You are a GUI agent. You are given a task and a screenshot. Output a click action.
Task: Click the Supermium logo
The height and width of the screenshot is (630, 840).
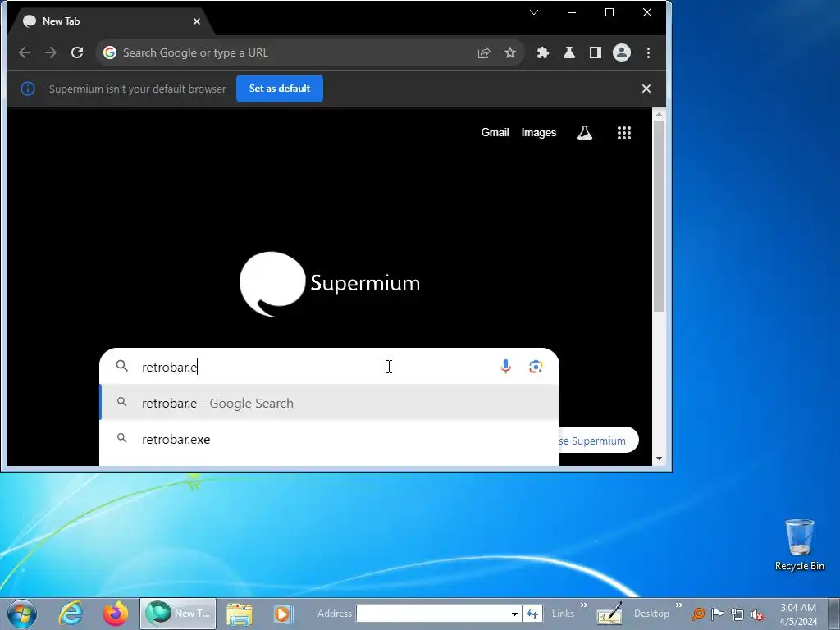[330, 283]
